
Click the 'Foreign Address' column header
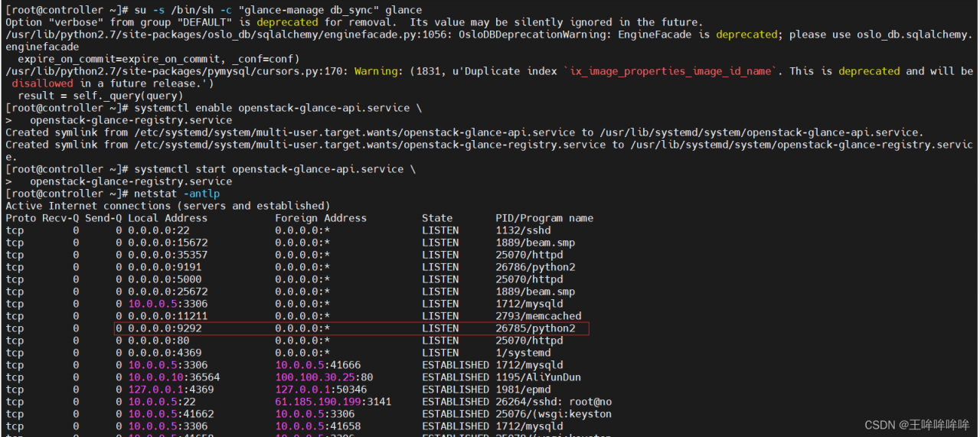click(x=321, y=218)
